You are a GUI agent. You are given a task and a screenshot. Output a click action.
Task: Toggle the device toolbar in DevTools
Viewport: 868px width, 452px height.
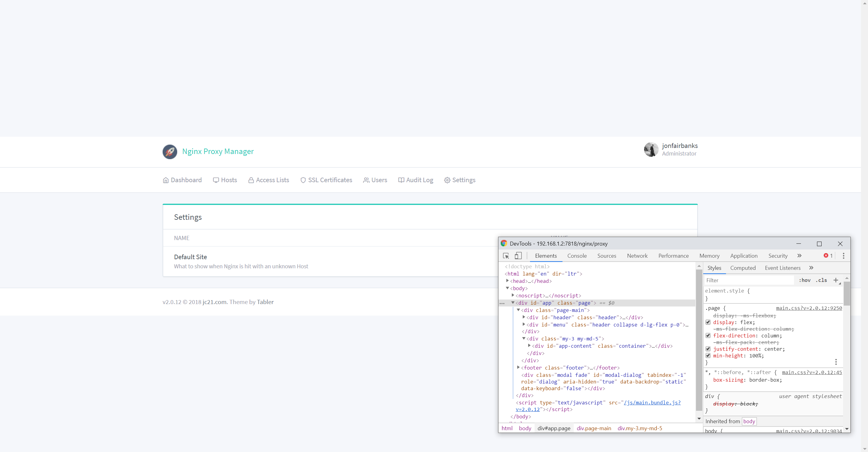[x=518, y=256]
